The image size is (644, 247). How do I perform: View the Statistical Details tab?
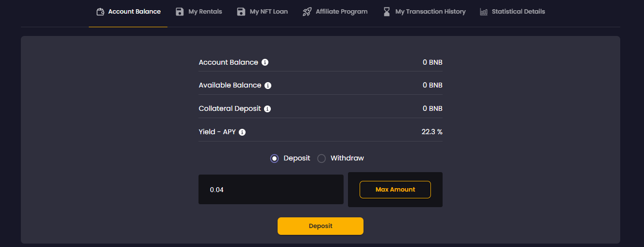(518, 12)
